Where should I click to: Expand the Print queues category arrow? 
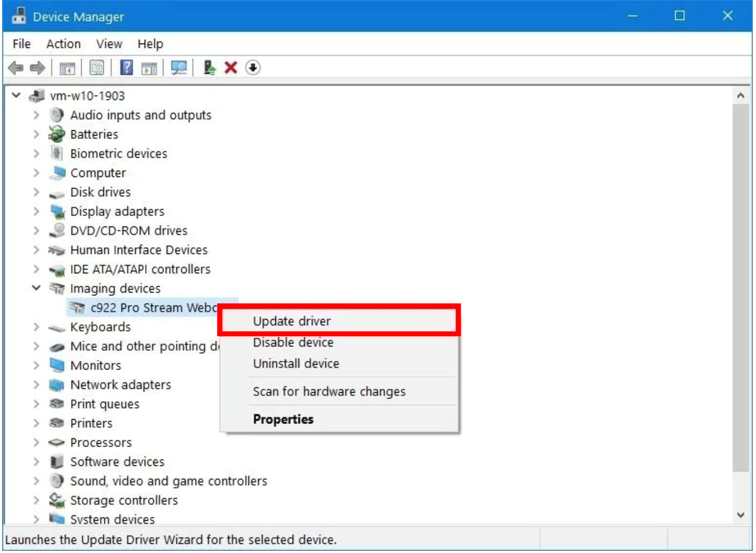pos(36,404)
